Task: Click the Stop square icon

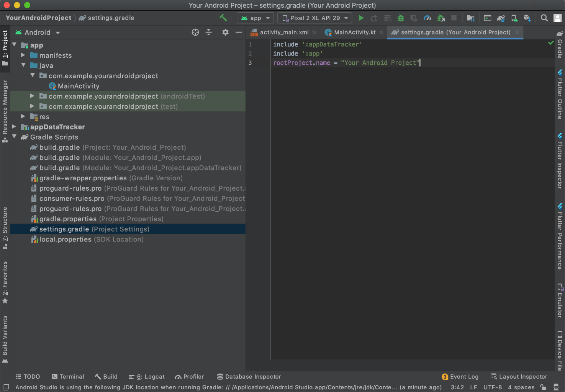Action: point(454,18)
